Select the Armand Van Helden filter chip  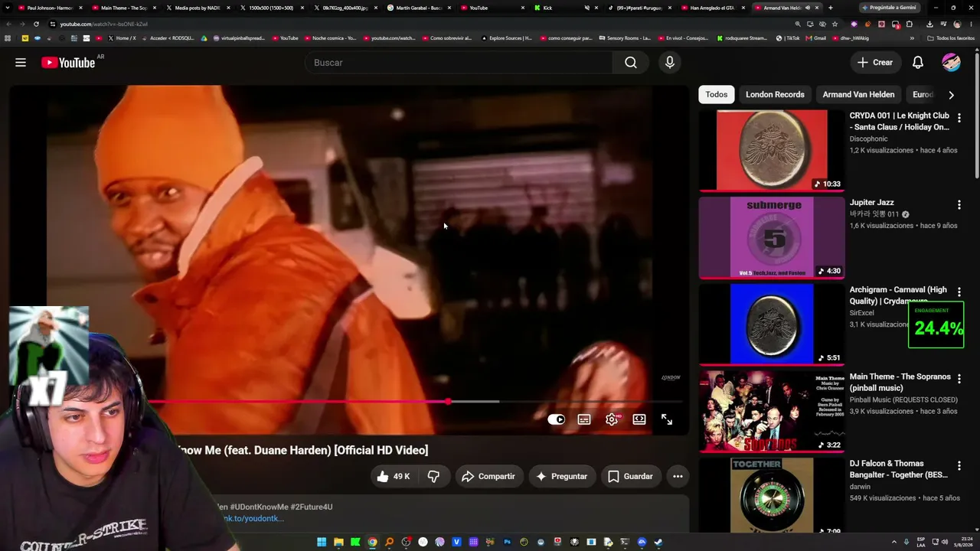(x=858, y=94)
